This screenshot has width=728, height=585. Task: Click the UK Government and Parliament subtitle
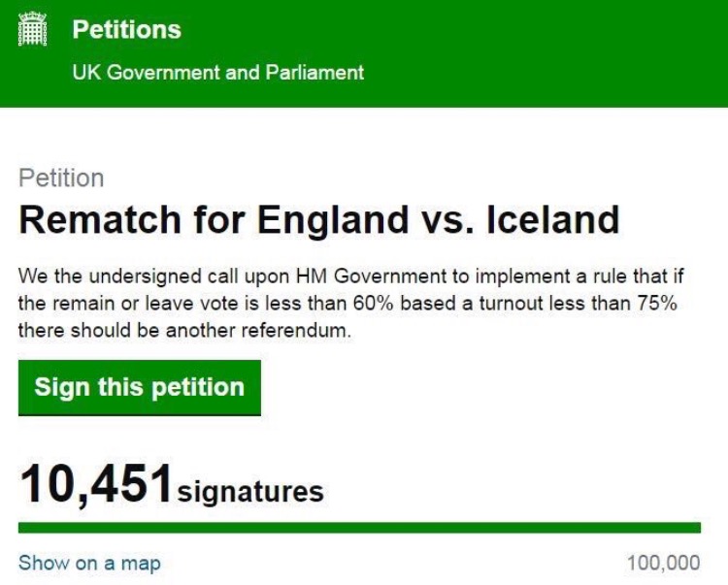point(218,73)
